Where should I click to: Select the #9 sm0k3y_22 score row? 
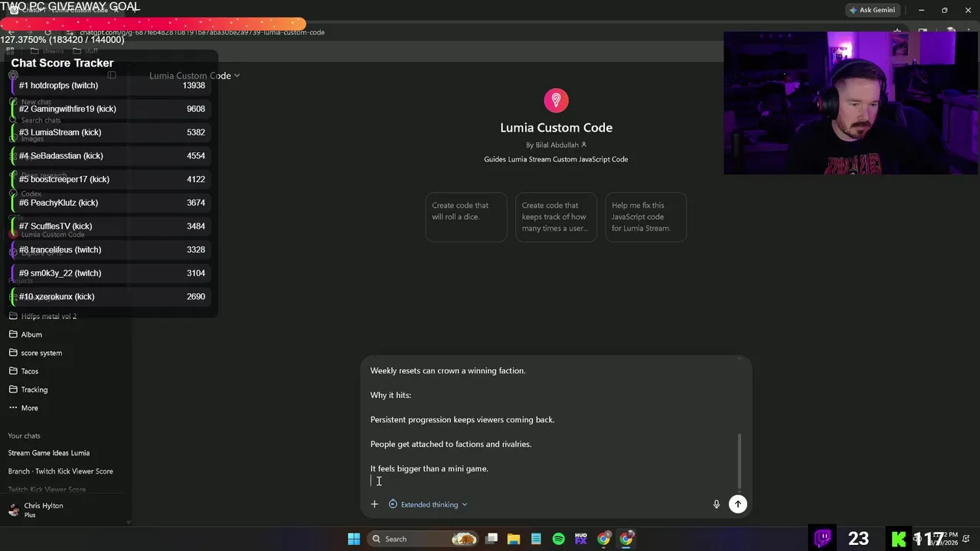click(x=112, y=273)
